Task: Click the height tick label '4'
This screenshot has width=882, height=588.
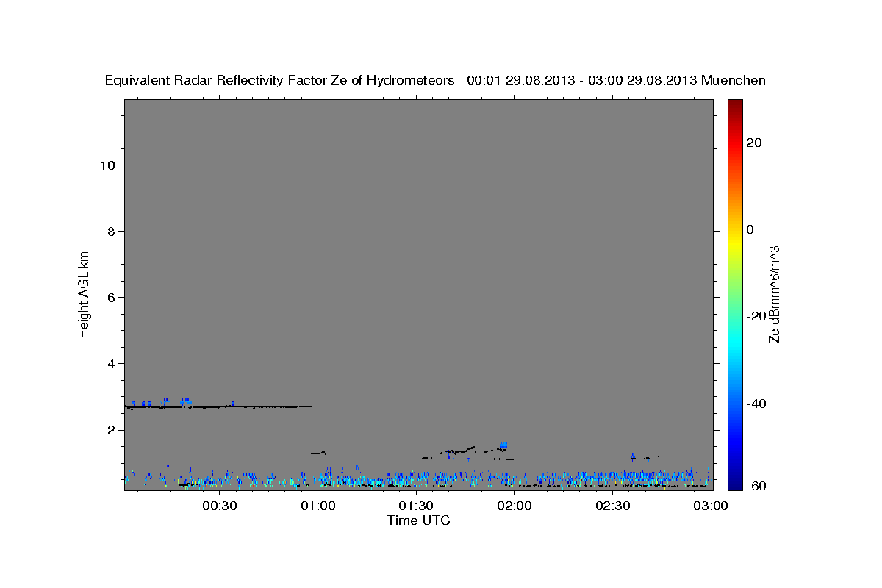Action: point(111,364)
